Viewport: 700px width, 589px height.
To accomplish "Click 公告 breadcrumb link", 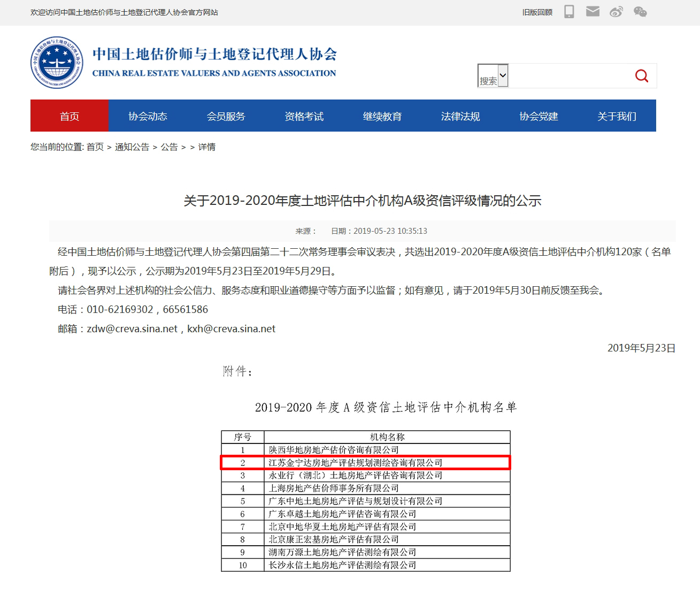I will (169, 147).
